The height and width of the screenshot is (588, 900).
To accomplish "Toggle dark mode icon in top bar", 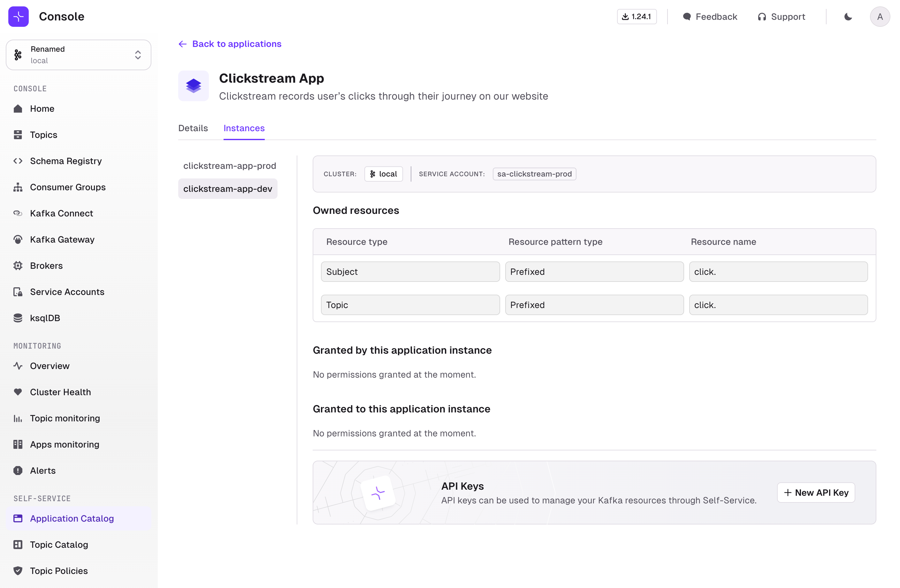I will pyautogui.click(x=848, y=16).
